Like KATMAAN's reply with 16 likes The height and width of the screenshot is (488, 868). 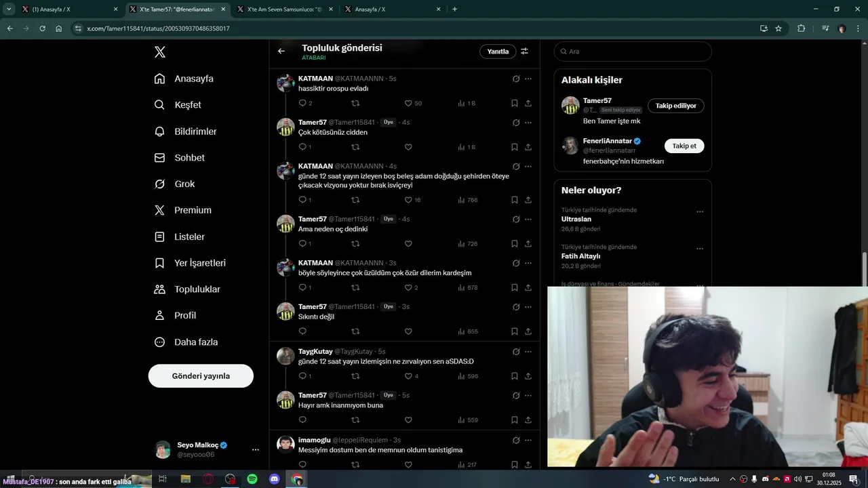coord(408,200)
